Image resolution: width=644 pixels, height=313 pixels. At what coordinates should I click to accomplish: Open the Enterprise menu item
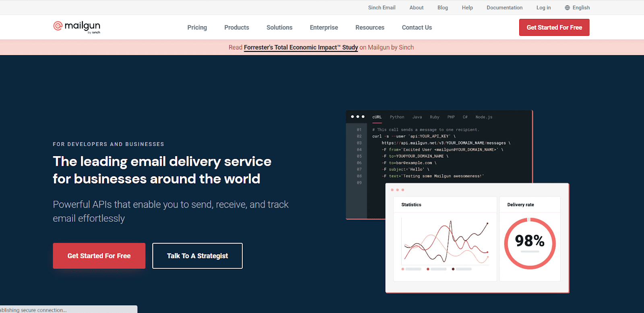pos(324,27)
